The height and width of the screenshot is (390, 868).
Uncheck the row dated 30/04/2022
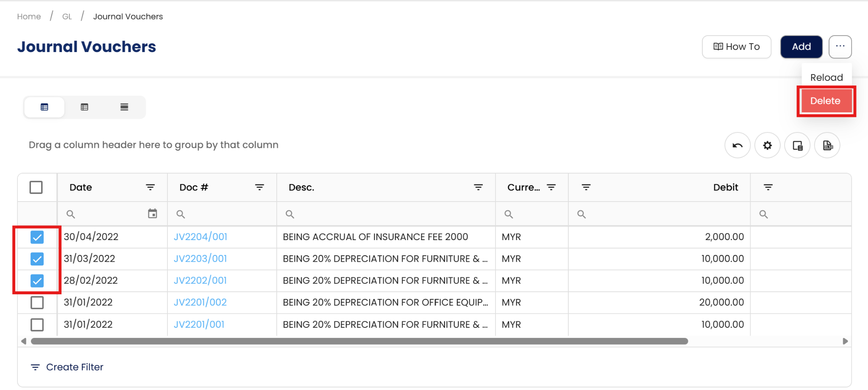(37, 237)
